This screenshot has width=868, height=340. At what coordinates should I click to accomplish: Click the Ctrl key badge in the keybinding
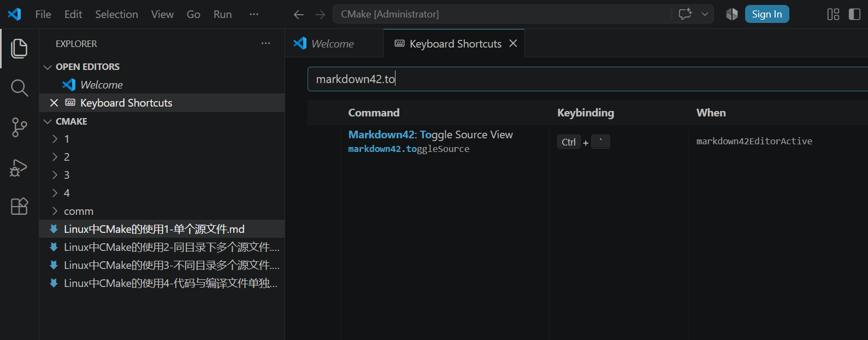(569, 142)
